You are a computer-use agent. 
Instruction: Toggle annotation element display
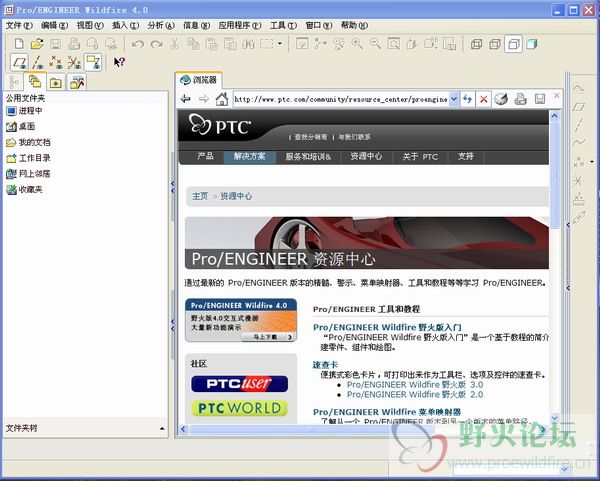pos(93,62)
